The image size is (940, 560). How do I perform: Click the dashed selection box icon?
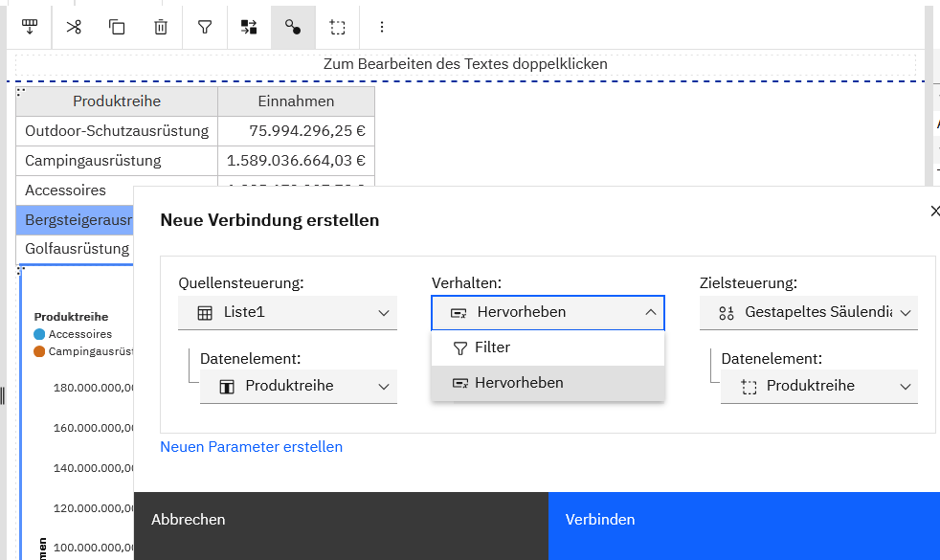point(337,27)
